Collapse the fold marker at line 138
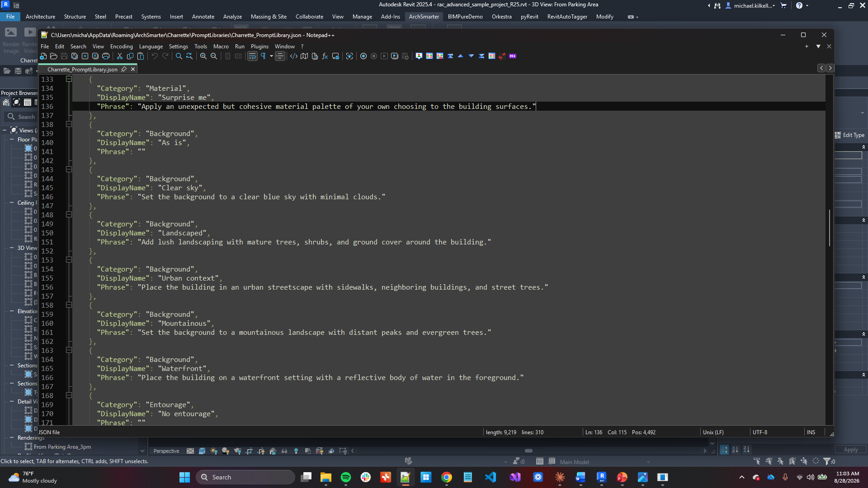 click(x=69, y=124)
